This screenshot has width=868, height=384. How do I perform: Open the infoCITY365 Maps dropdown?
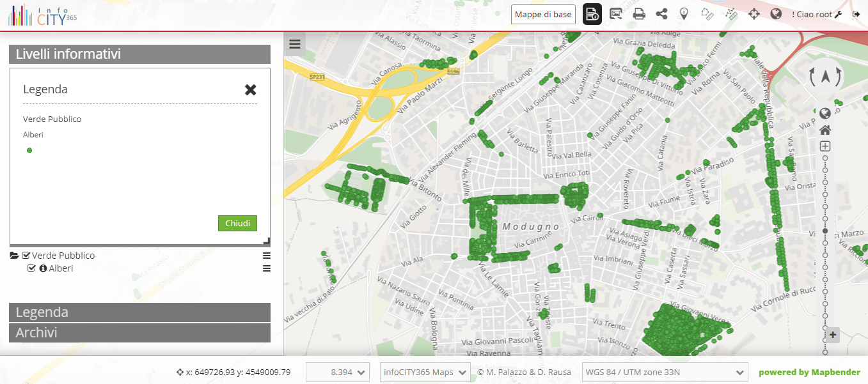pyautogui.click(x=425, y=372)
